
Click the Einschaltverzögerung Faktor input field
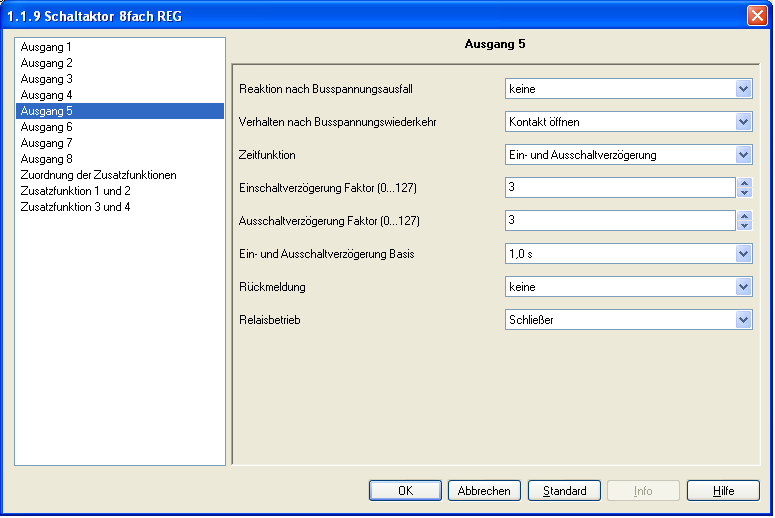click(620, 188)
